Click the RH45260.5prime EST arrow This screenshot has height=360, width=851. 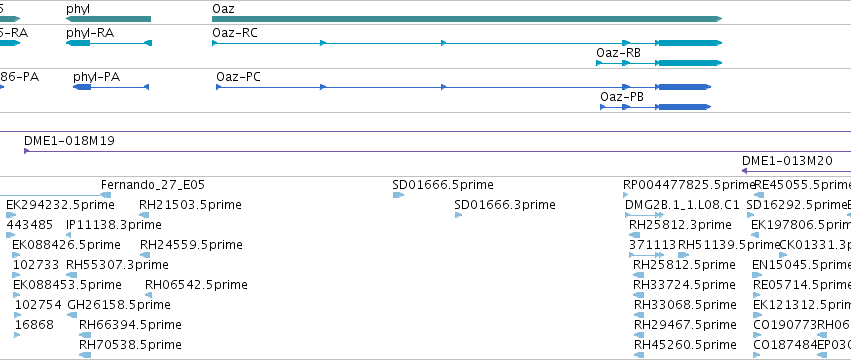tap(639, 355)
